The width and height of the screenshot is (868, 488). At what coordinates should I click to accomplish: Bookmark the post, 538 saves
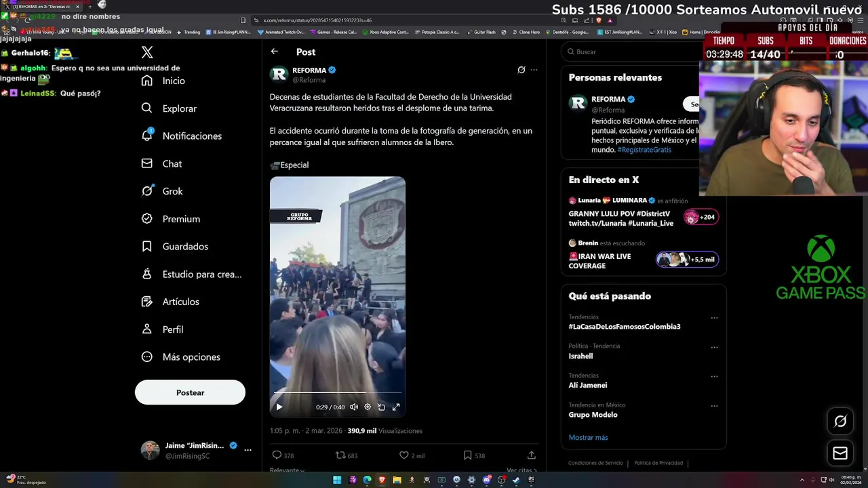(474, 455)
